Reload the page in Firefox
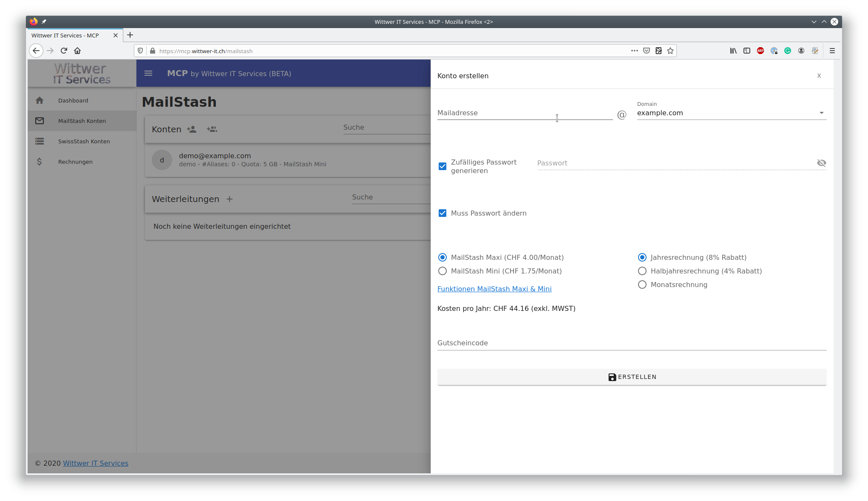 point(64,51)
